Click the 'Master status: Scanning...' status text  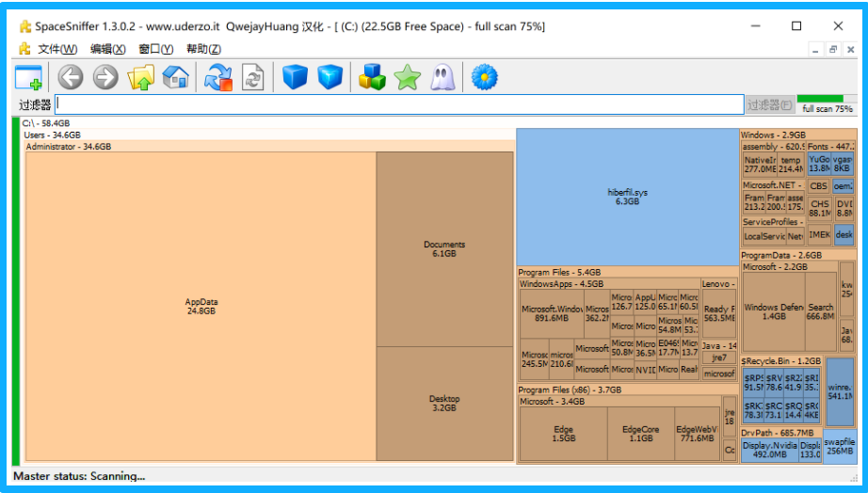[79, 476]
